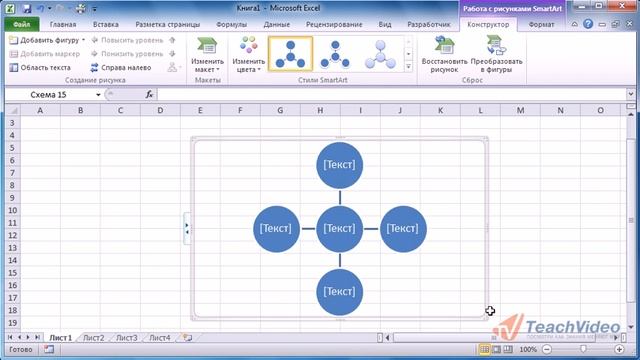The height and width of the screenshot is (360, 640).
Task: Click the Insert Worksheet tab icon
Action: coord(187,338)
